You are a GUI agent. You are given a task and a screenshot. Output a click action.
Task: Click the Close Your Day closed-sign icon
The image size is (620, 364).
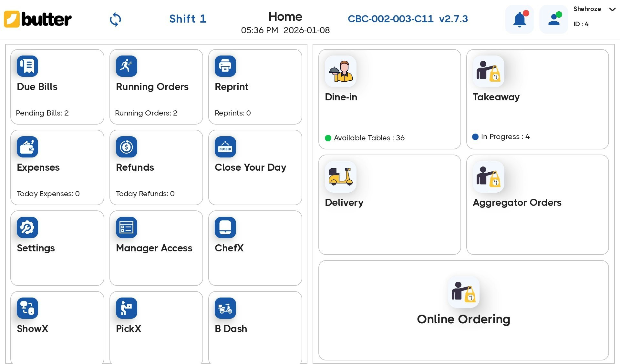[225, 147]
